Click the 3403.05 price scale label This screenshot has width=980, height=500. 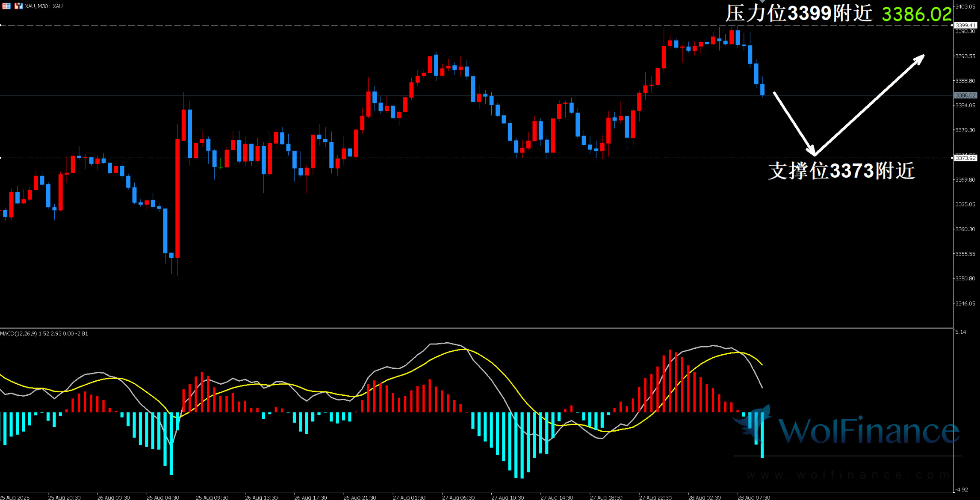pyautogui.click(x=966, y=6)
